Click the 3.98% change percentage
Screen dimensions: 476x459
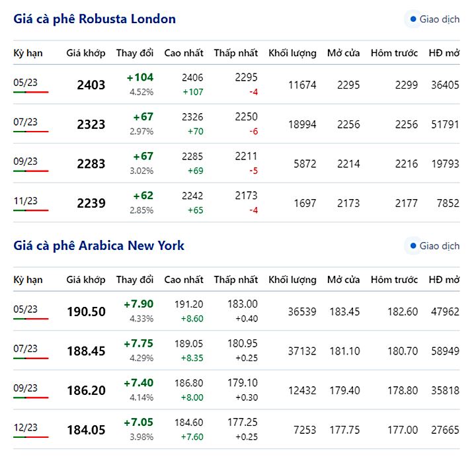tap(141, 437)
